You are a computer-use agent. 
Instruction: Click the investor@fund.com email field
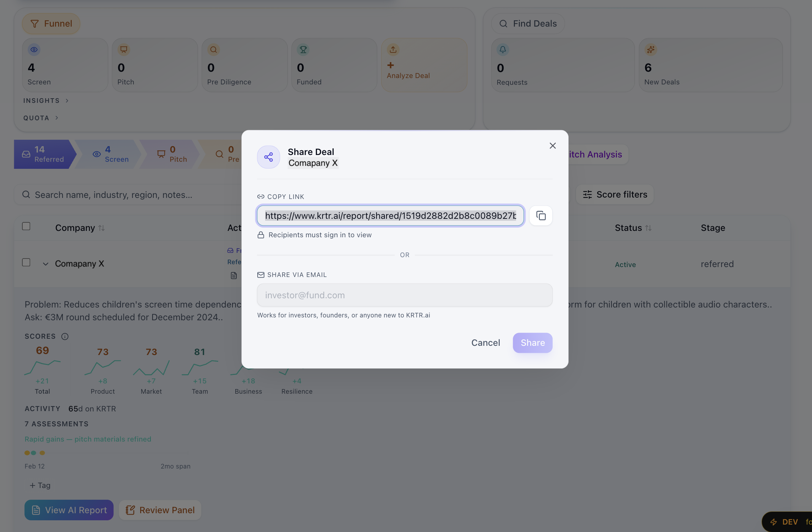click(404, 295)
